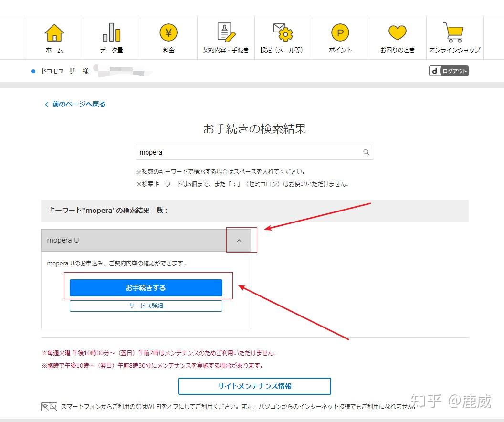The width and height of the screenshot is (504, 422).
Task: Click the 契約内容・手続き contract procedures icon
Action: 226,37
